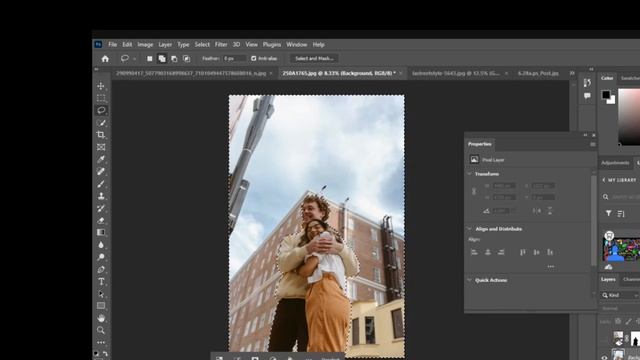Select the Quick Selection tool
Image resolution: width=640 pixels, height=360 pixels.
click(101, 122)
